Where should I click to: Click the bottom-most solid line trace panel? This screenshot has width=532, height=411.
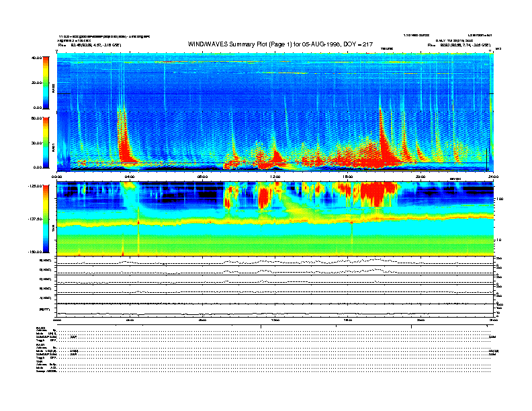click(x=275, y=310)
